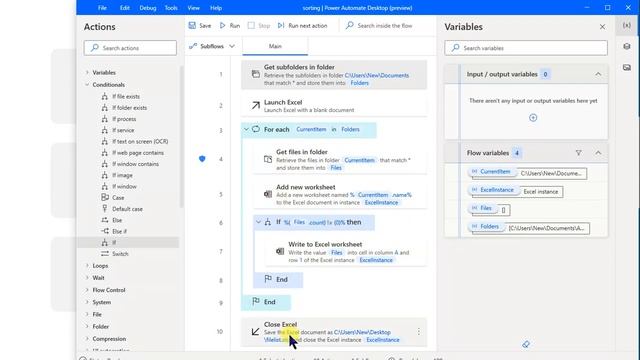Add an input or output variable plus icon
Viewport: 640px width, 360px height.
(x=533, y=118)
